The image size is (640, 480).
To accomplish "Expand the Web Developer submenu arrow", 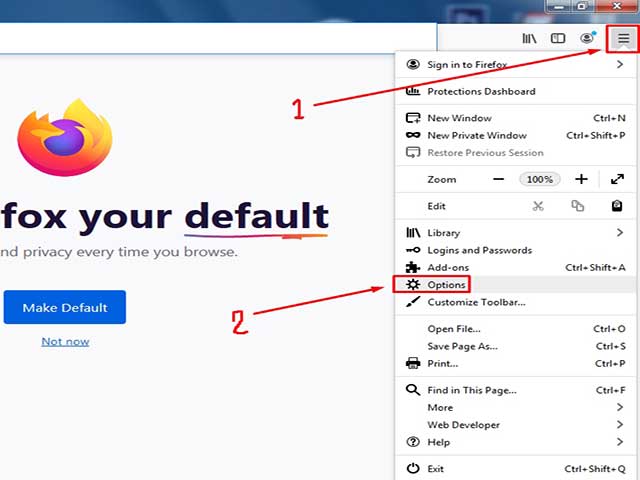I will [x=620, y=425].
